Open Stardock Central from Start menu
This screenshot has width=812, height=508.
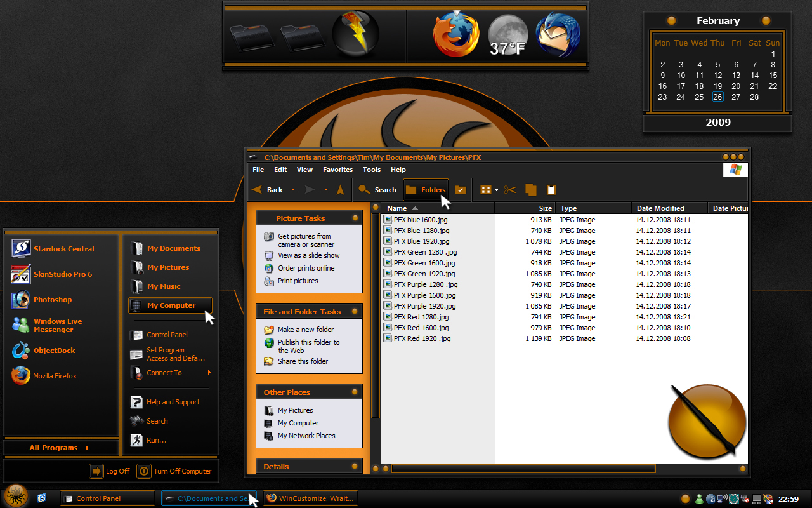point(53,249)
